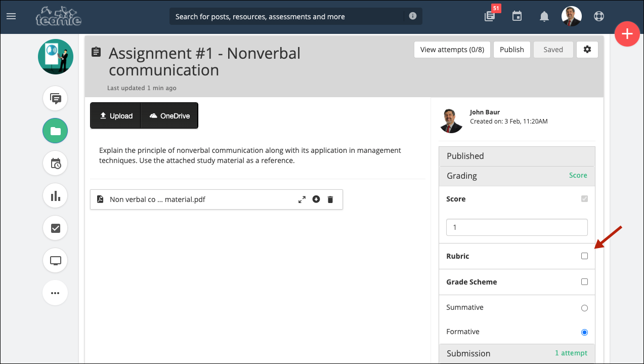Click the search bar field
Viewport: 644px width, 364px height.
pyautogui.click(x=296, y=16)
